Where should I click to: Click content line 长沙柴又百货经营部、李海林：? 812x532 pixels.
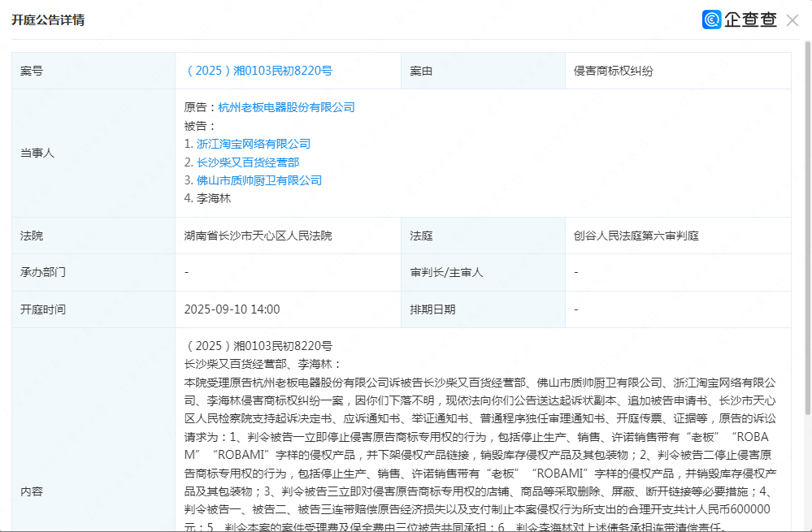(x=263, y=365)
